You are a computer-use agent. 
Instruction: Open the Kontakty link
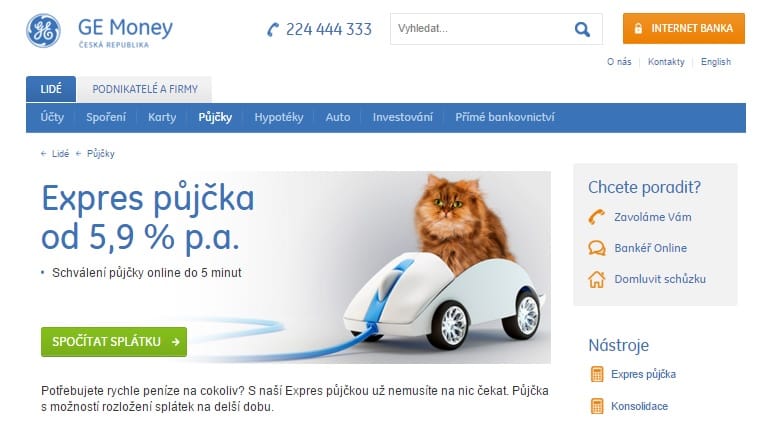point(666,62)
